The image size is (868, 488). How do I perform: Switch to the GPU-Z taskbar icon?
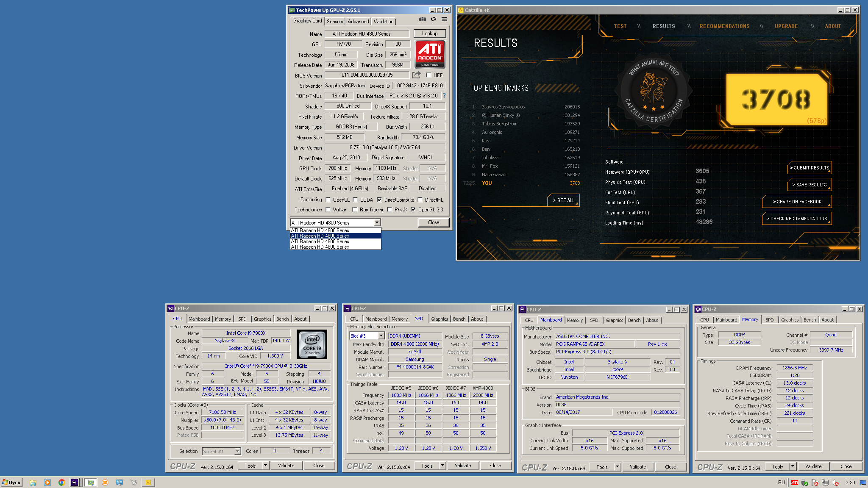[91, 482]
